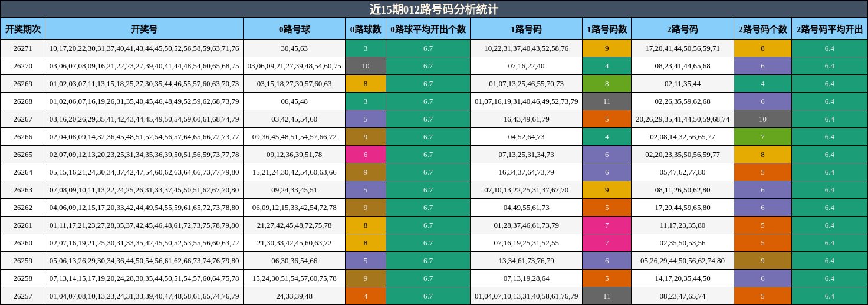Viewport: 868px width, 305px height.
Task: Click period cell 26264
Action: pyautogui.click(x=23, y=172)
